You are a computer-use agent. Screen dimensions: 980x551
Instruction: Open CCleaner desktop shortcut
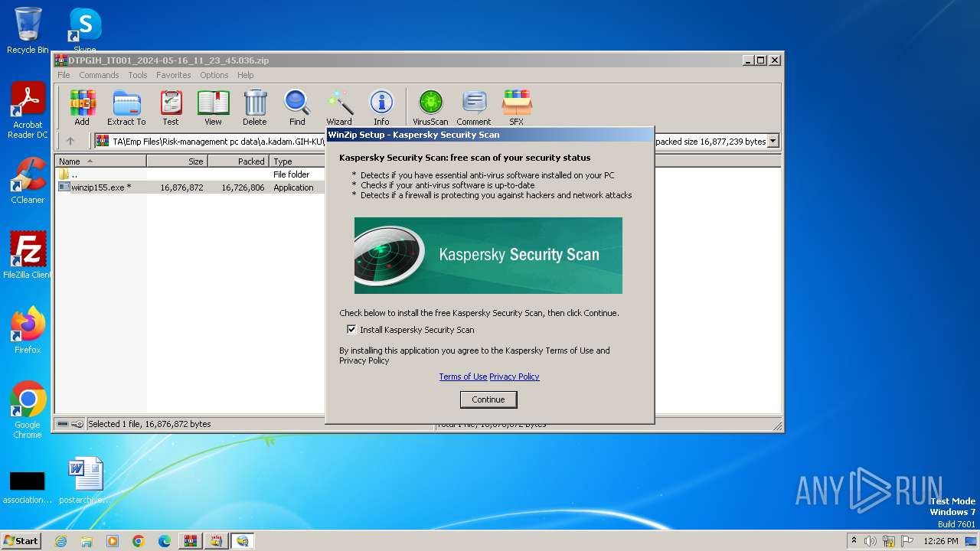pos(28,181)
